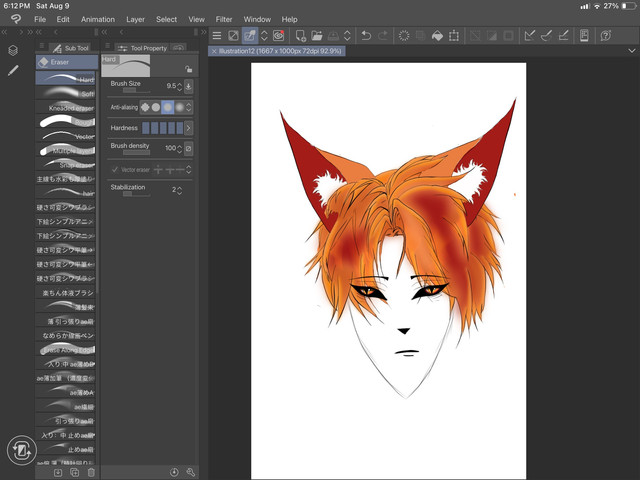Click the trash icon to delete sub tool
Screen dimensions: 640x480
(91, 472)
